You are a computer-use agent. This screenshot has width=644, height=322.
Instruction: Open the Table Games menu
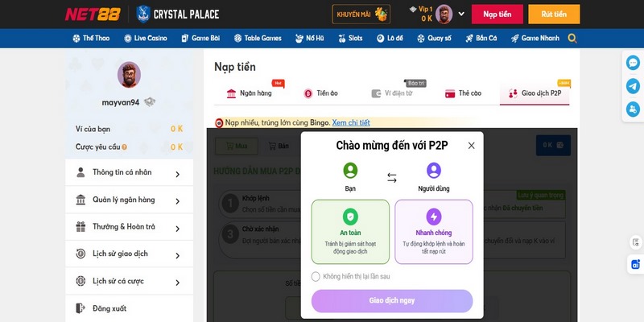258,38
